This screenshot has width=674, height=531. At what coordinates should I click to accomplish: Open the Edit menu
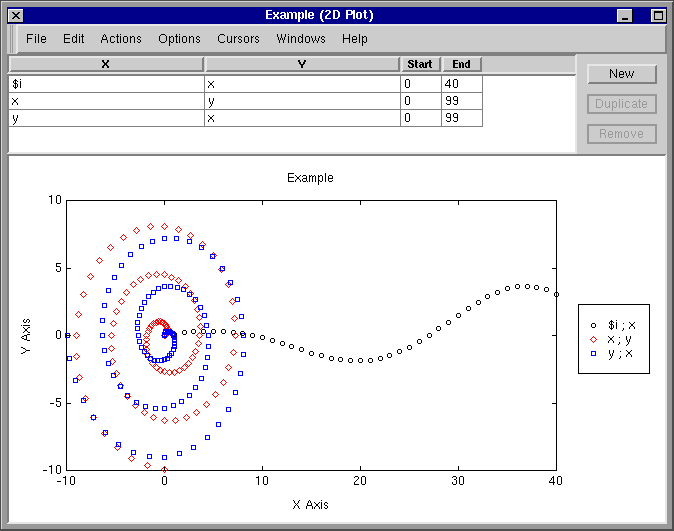click(73, 39)
